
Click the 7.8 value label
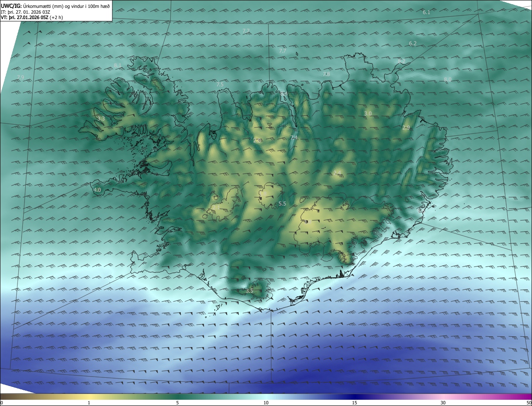tap(327, 74)
